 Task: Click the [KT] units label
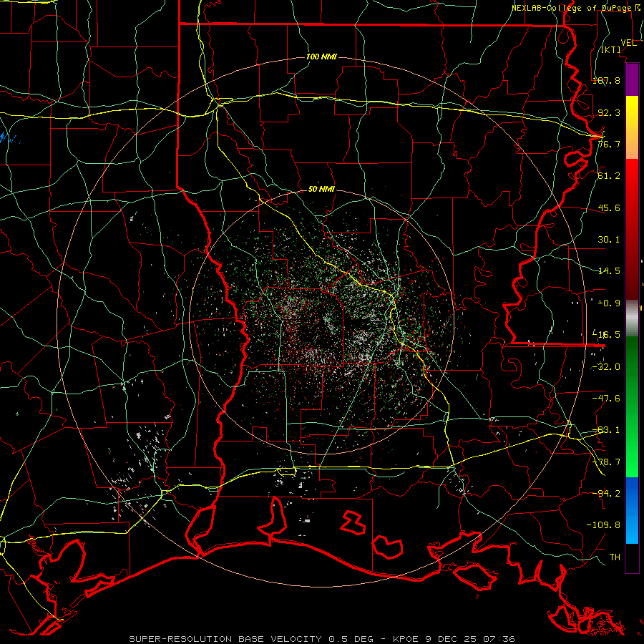tap(611, 49)
